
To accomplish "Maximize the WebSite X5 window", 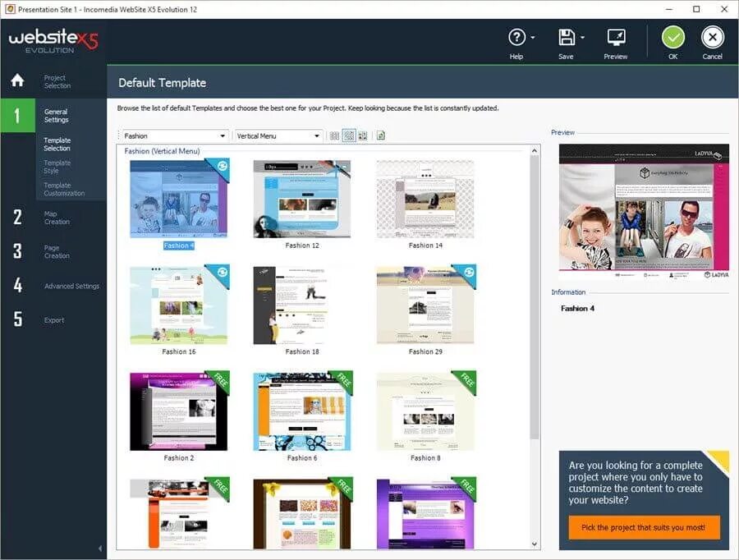I will [x=696, y=9].
